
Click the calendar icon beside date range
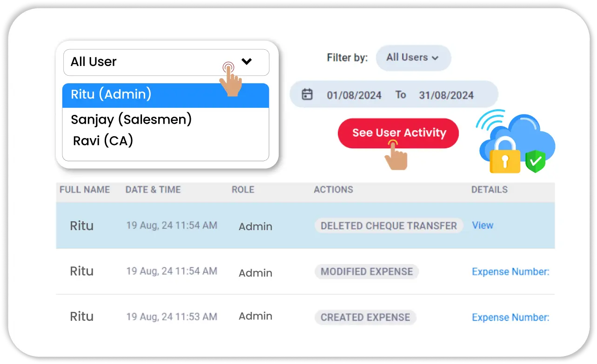307,95
